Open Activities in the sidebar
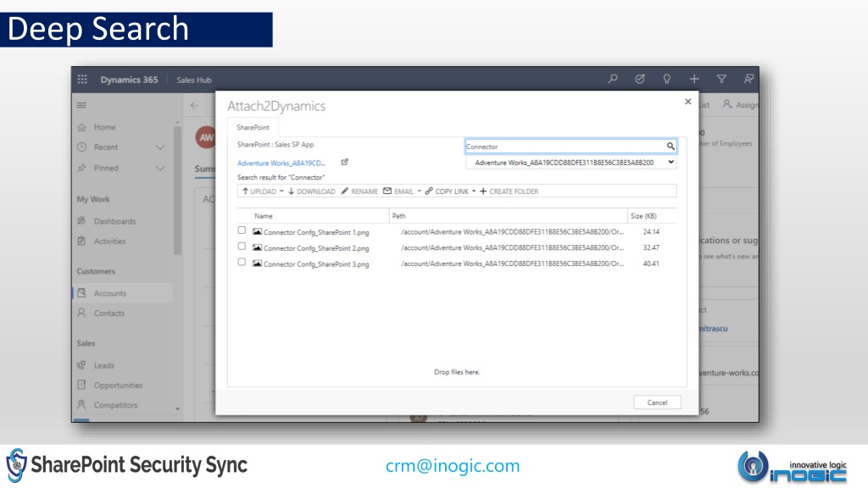 109,241
